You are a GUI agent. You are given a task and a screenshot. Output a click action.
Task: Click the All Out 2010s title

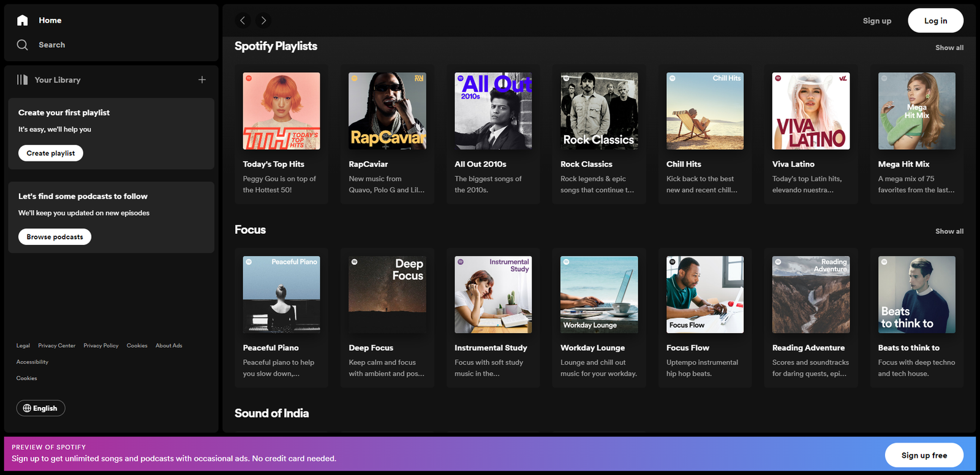pyautogui.click(x=481, y=164)
